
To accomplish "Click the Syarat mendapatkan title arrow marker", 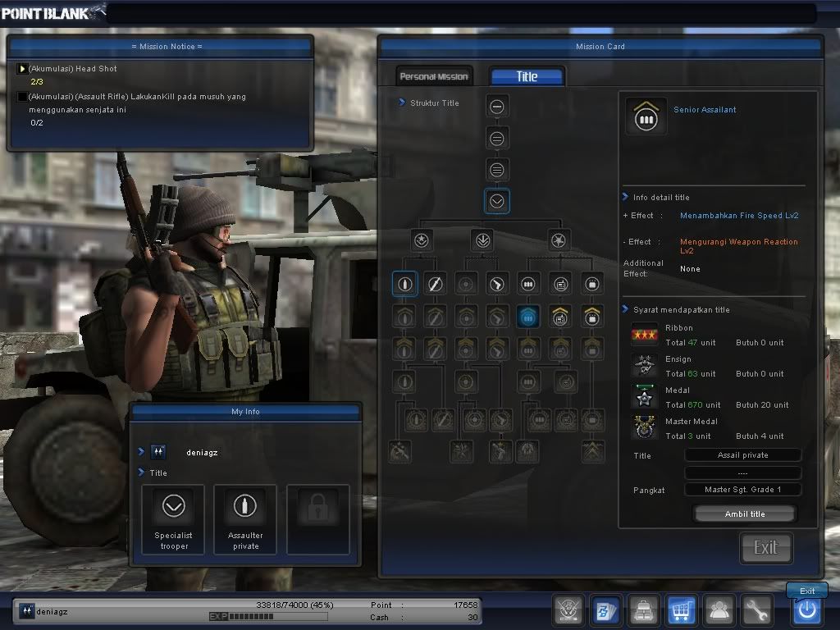I will (625, 309).
